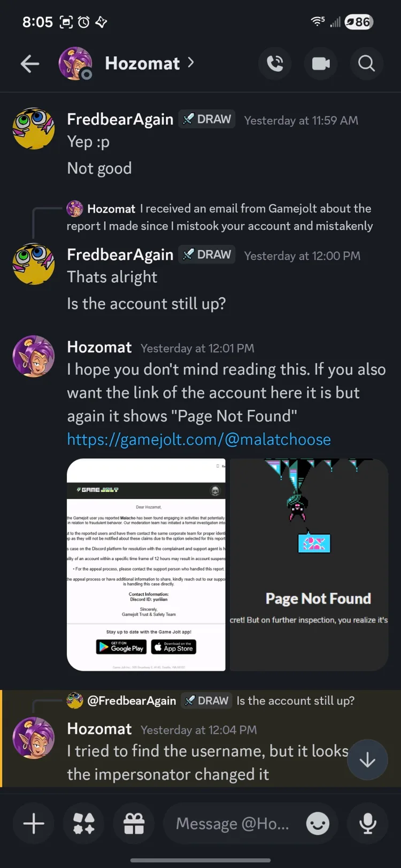Image resolution: width=401 pixels, height=868 pixels.
Task: Jump to latest messages down arrow
Action: (367, 760)
